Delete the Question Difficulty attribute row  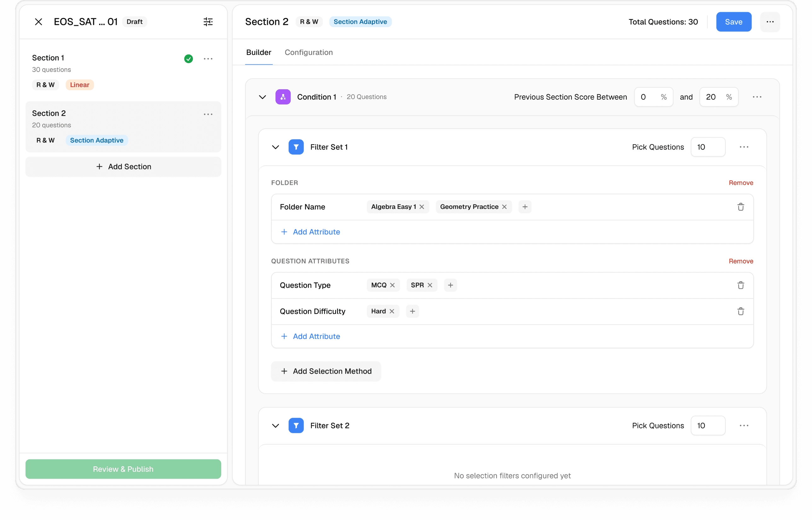click(x=740, y=311)
